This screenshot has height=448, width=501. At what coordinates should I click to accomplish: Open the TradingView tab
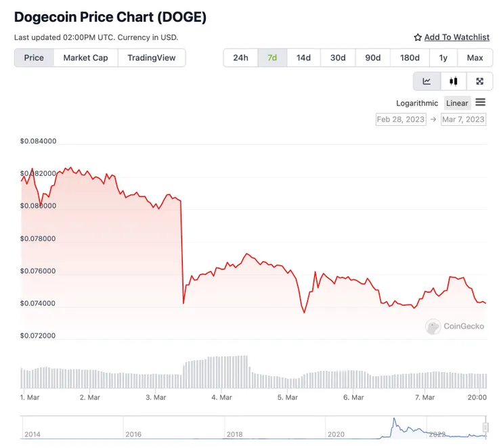pos(152,58)
